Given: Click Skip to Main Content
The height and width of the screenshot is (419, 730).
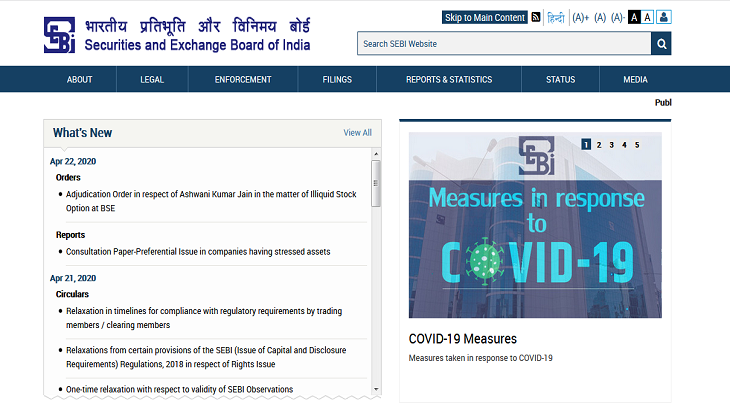Looking at the screenshot, I should 485,17.
